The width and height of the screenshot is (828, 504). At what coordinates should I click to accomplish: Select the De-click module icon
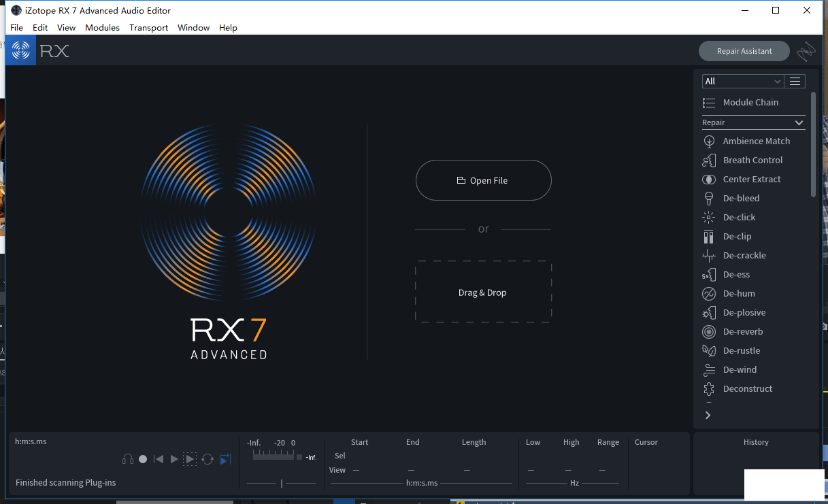709,218
